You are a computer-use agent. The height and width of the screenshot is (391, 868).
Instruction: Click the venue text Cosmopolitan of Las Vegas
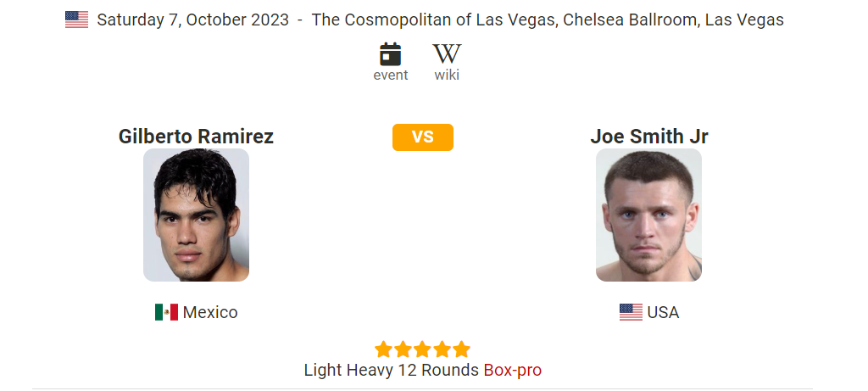436,20
